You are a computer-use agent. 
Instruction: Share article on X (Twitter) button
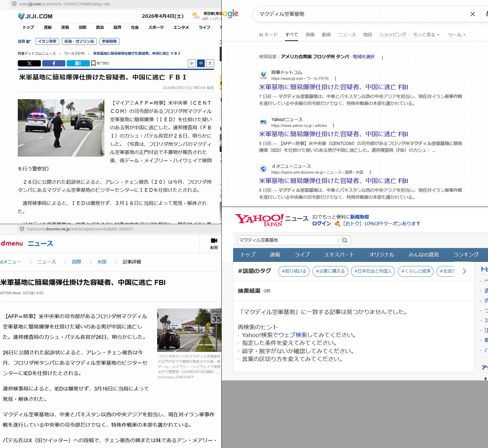point(29,64)
